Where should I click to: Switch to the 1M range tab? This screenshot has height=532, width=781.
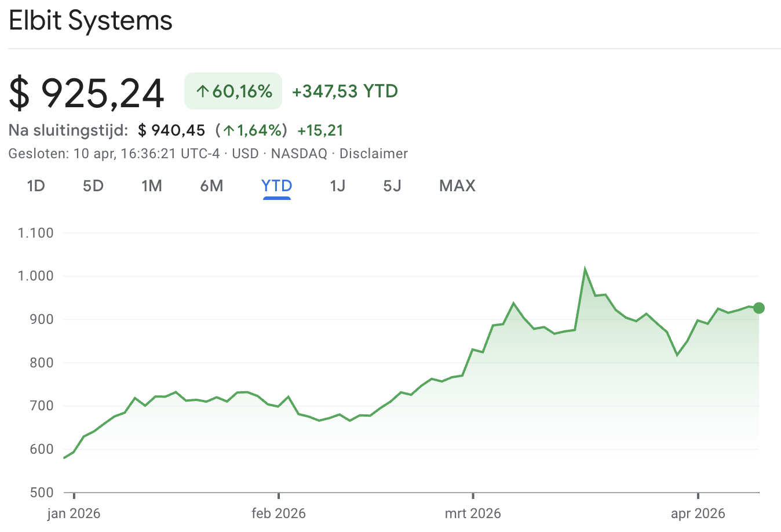click(152, 186)
